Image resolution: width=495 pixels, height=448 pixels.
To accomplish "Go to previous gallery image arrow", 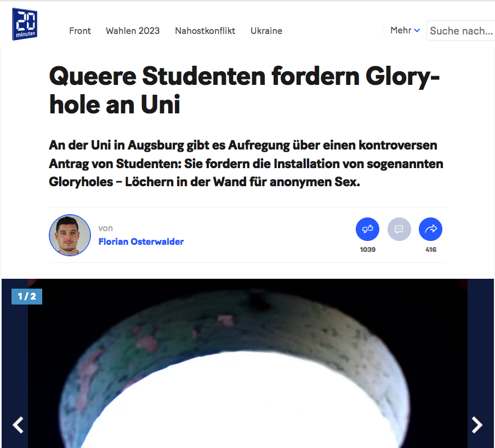I will pyautogui.click(x=18, y=425).
